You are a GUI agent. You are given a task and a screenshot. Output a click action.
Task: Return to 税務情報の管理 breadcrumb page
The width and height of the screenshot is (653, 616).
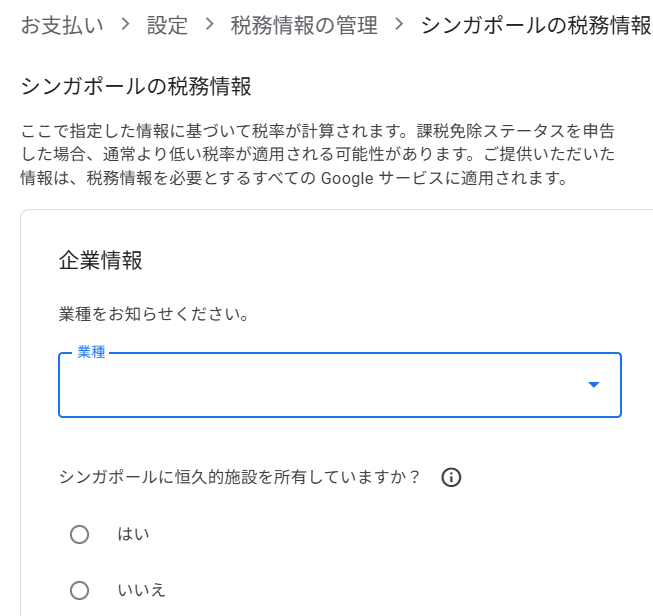point(304,26)
